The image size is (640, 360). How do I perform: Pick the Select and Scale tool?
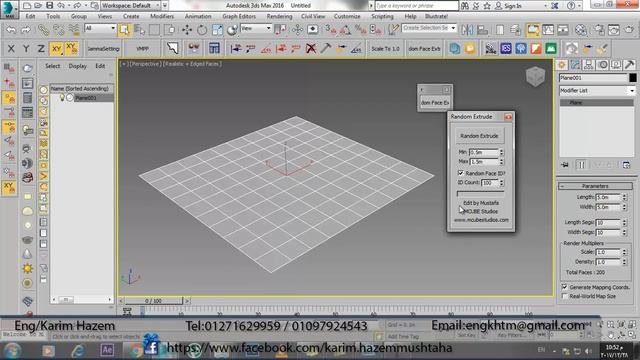(217, 29)
